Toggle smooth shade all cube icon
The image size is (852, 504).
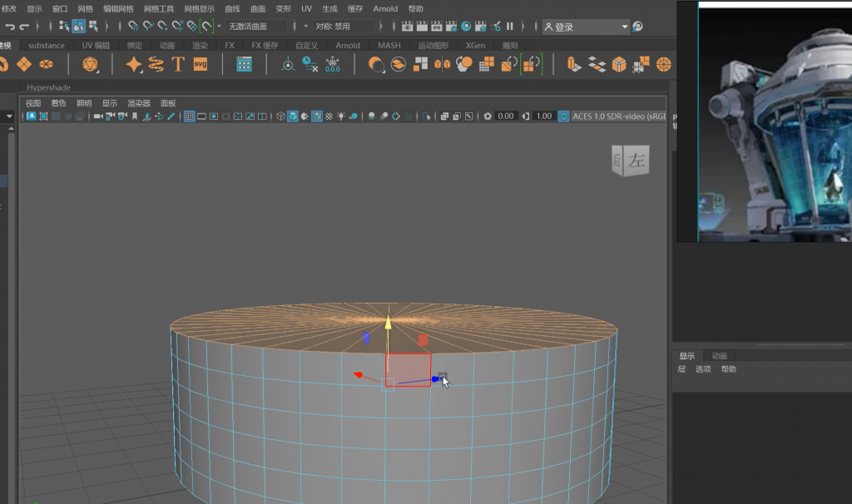click(x=293, y=116)
